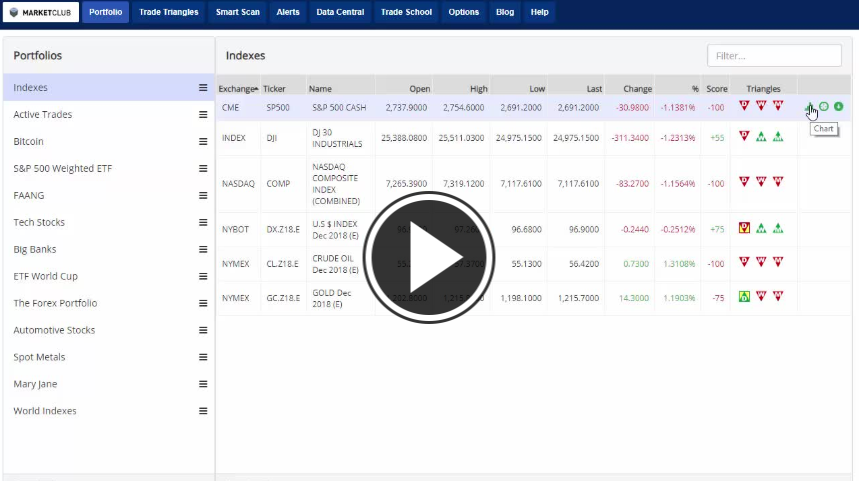The width and height of the screenshot is (859, 481).
Task: Open the Active Trades hamburger menu
Action: point(203,114)
